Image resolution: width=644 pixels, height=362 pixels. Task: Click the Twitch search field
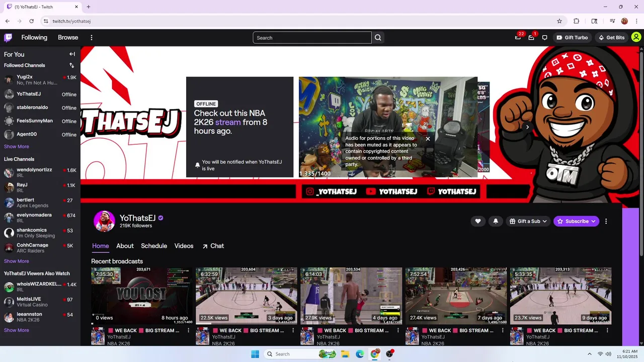pos(312,38)
